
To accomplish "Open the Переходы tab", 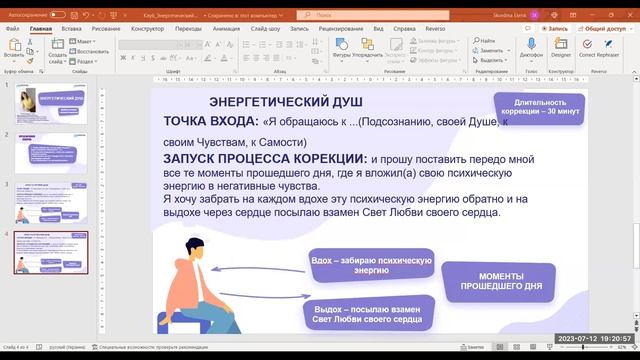I will coord(188,29).
